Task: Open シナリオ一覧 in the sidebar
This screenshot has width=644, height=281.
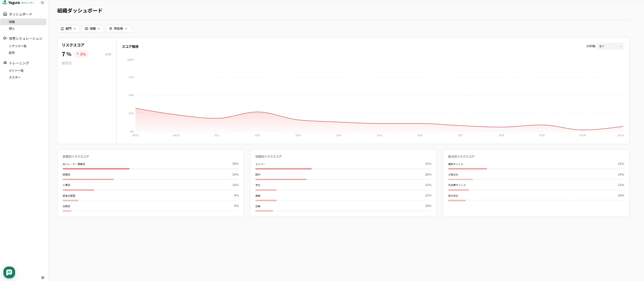Action: [x=17, y=46]
